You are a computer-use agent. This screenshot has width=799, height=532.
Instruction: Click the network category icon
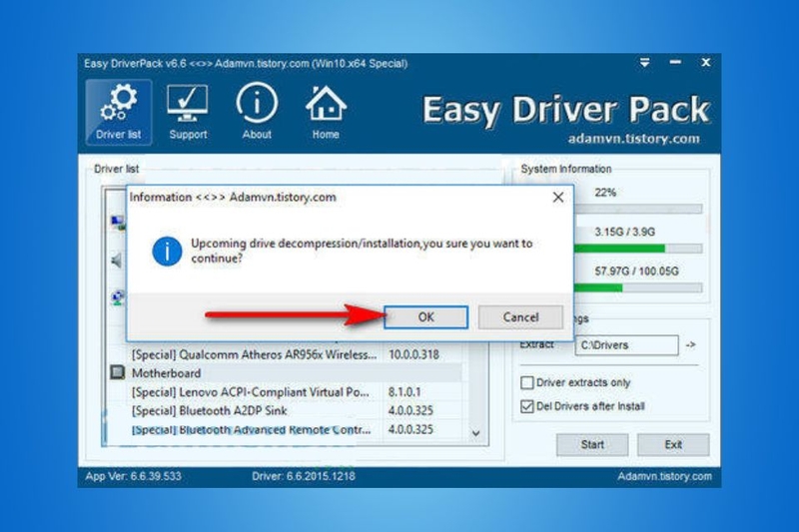(x=118, y=297)
